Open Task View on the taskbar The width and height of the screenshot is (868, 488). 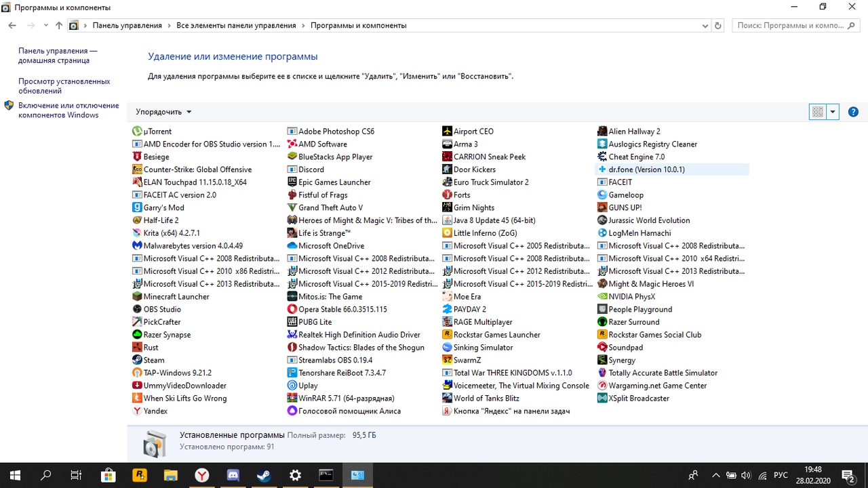(x=76, y=475)
